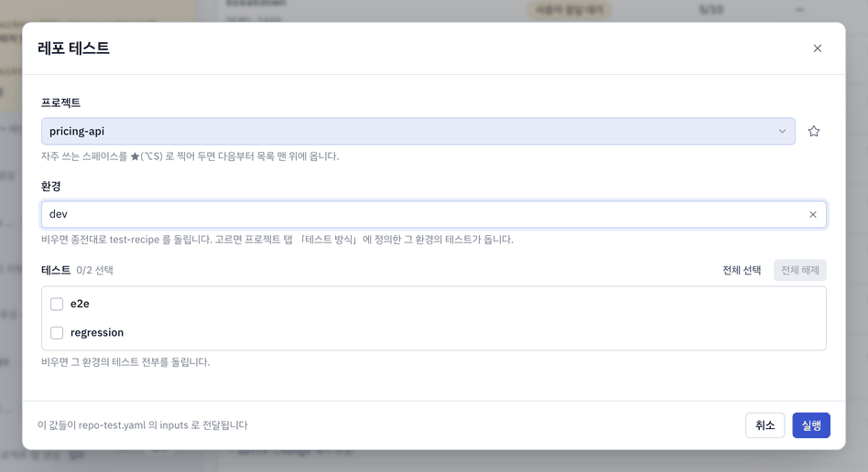Image resolution: width=868 pixels, height=472 pixels.
Task: Click the chevron arrow in project dropdown
Action: 782,131
